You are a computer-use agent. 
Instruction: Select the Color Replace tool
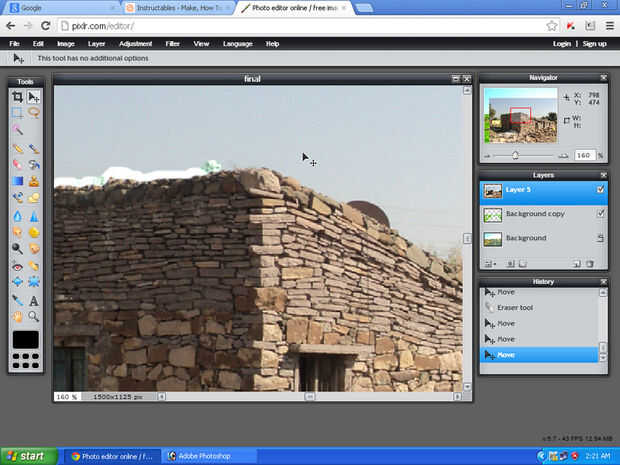coord(17,197)
